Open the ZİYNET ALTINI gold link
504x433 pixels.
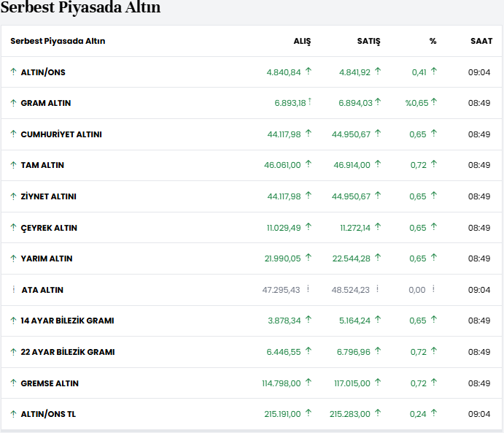[x=48, y=196]
